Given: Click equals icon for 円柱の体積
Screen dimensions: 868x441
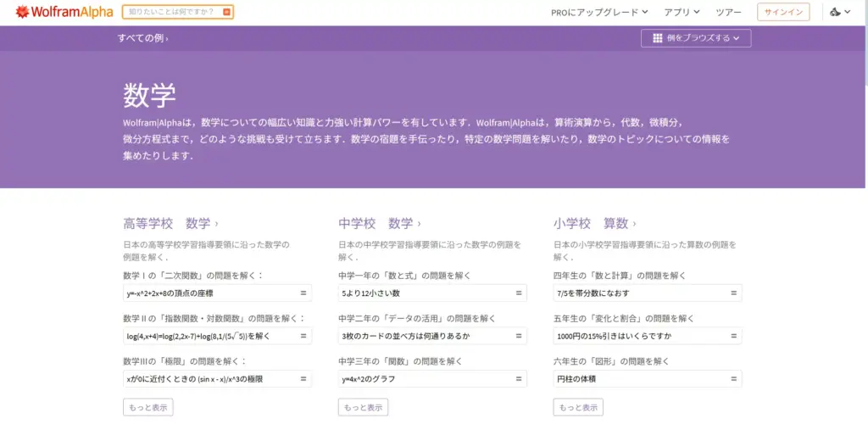Looking at the screenshot, I should pos(733,379).
